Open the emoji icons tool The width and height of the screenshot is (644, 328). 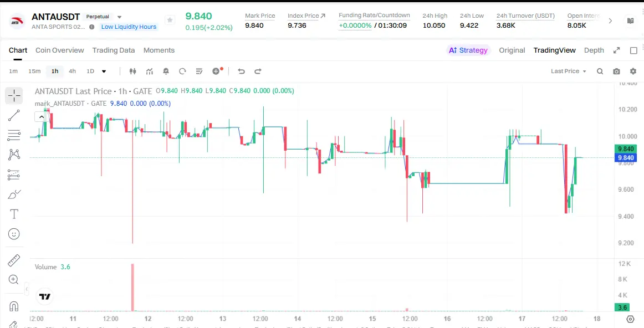tap(14, 234)
